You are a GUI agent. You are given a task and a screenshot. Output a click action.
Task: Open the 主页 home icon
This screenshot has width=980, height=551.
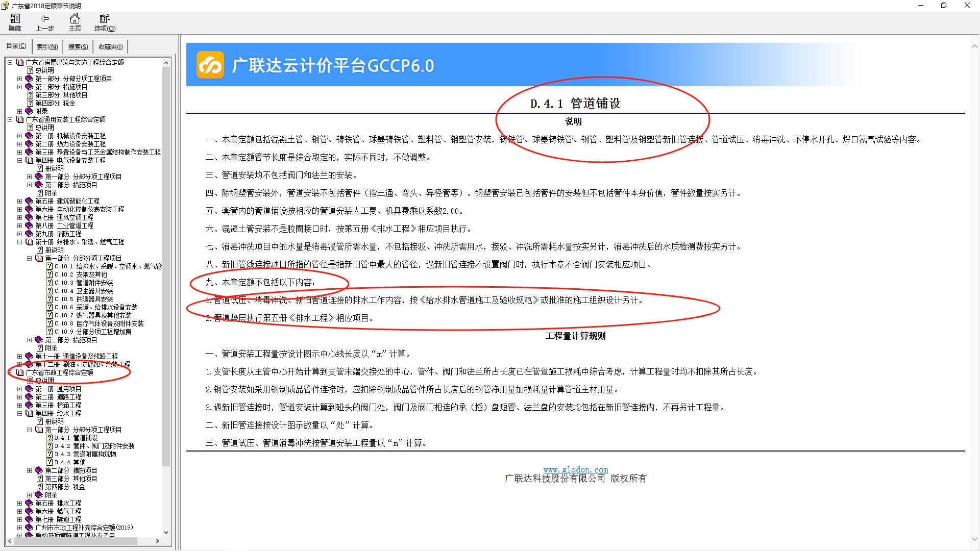[x=75, y=19]
